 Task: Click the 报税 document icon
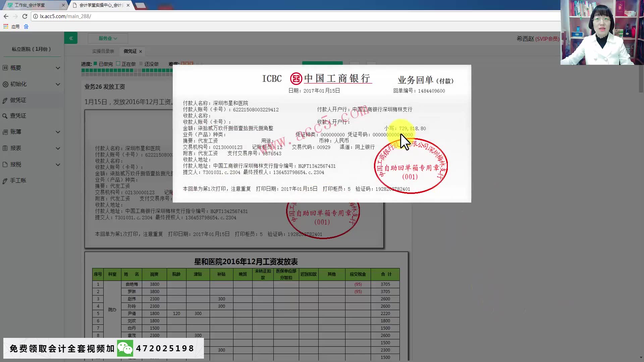[5, 164]
